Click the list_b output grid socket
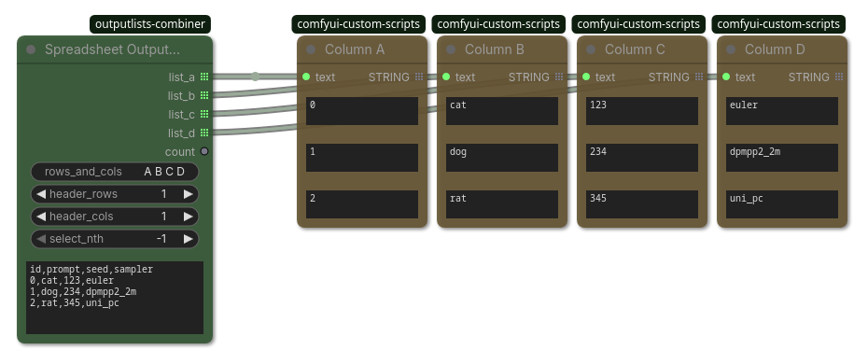This screenshot has width=868, height=364. 204,96
